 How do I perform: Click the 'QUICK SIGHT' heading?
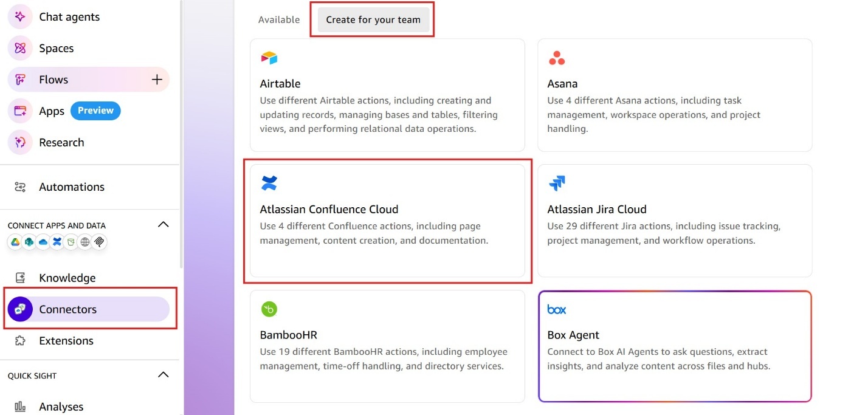[x=32, y=376]
